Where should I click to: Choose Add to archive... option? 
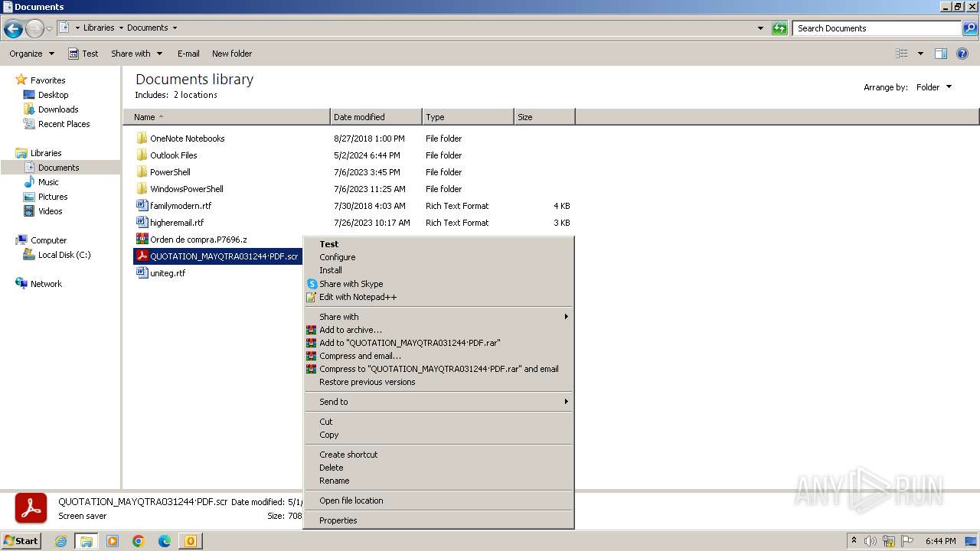click(x=439, y=330)
